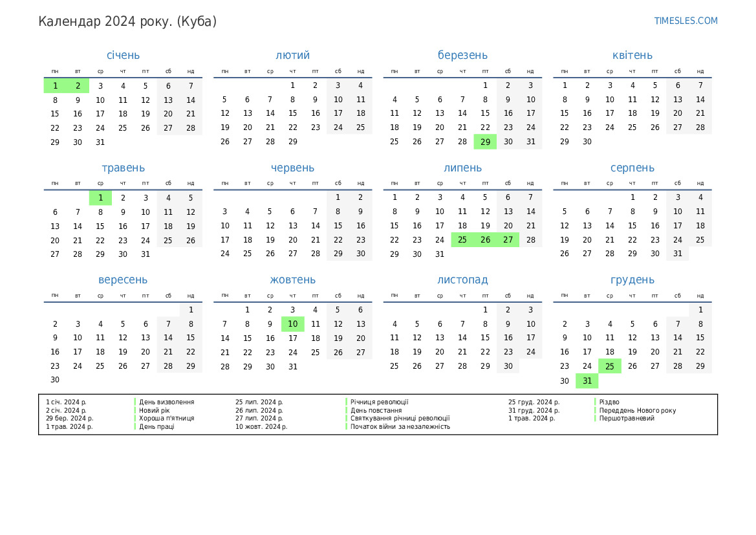Click legend entry 'Початок війни за незалежність'

coord(400,426)
